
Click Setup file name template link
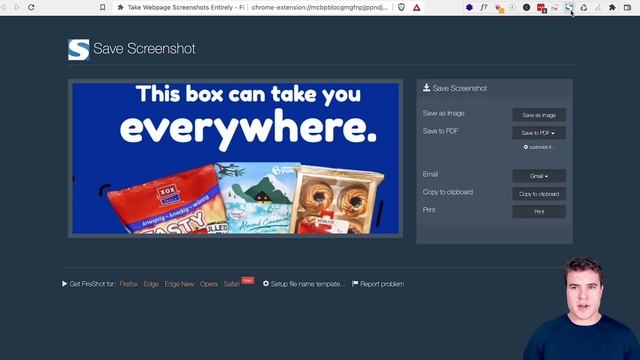click(x=308, y=284)
